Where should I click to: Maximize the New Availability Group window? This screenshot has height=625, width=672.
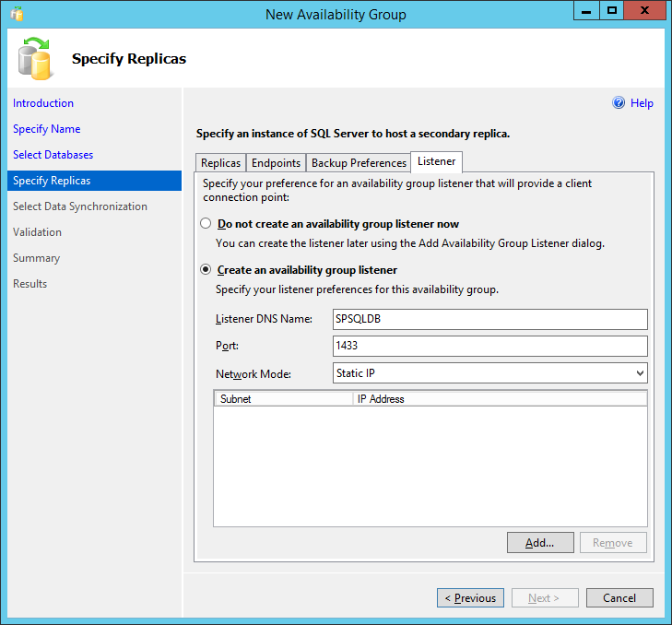611,11
